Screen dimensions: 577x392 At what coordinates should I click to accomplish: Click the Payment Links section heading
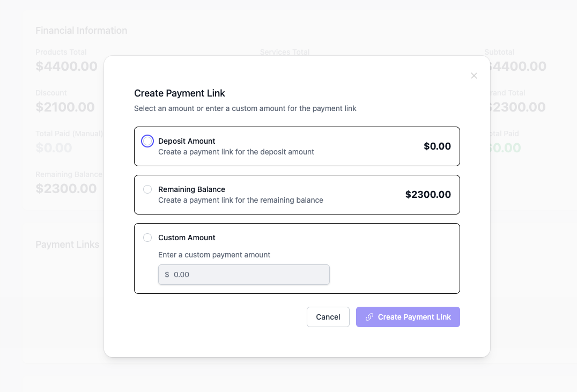tap(67, 244)
